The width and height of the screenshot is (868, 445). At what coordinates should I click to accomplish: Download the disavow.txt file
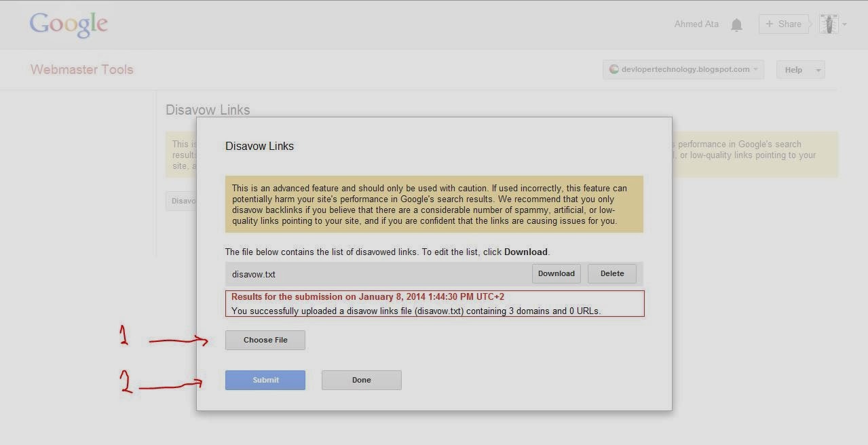click(556, 274)
